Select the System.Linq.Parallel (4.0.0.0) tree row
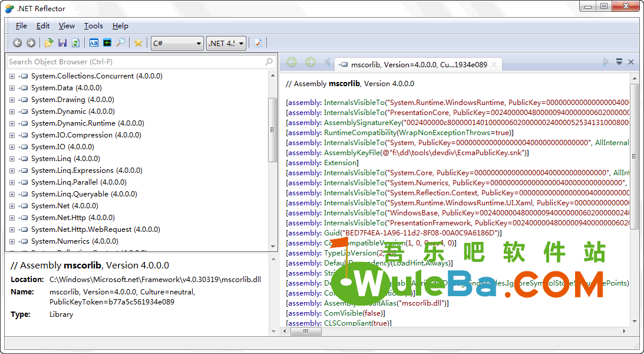644x354 pixels. click(79, 182)
